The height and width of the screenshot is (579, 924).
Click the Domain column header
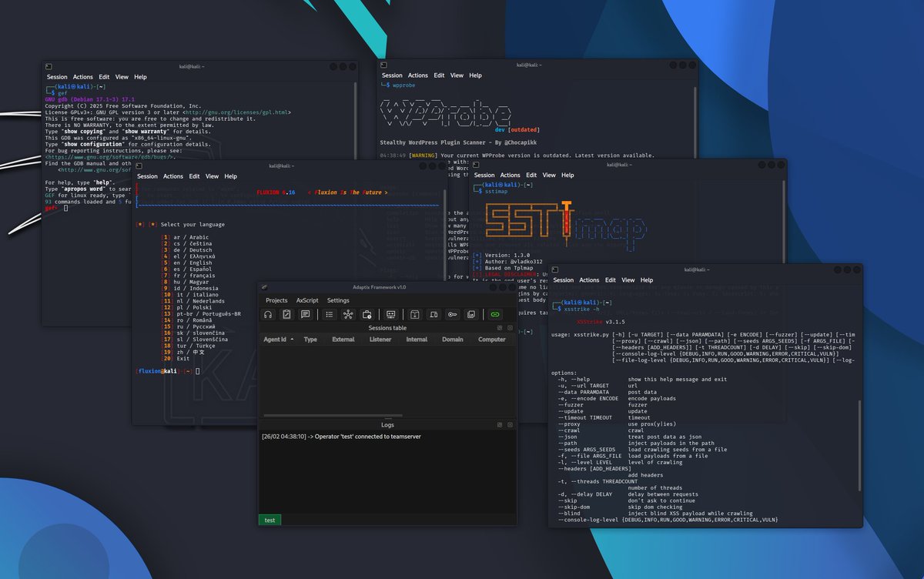coord(453,340)
